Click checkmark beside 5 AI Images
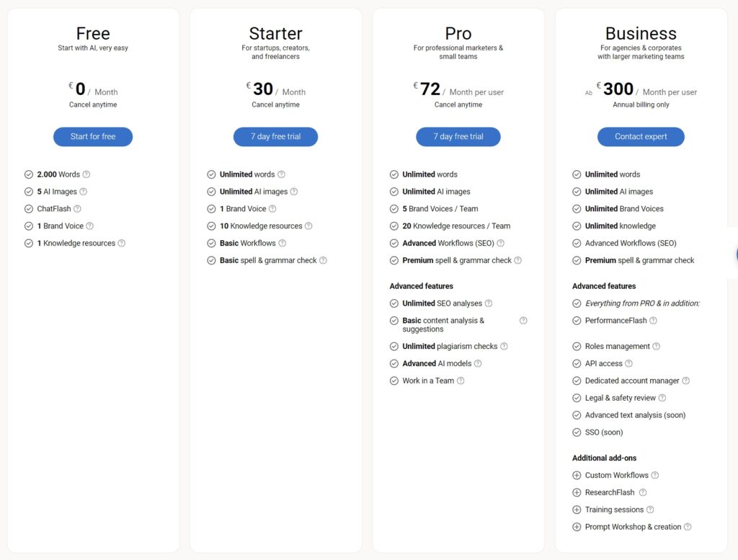Viewport: 738px width, 560px height. coord(29,192)
